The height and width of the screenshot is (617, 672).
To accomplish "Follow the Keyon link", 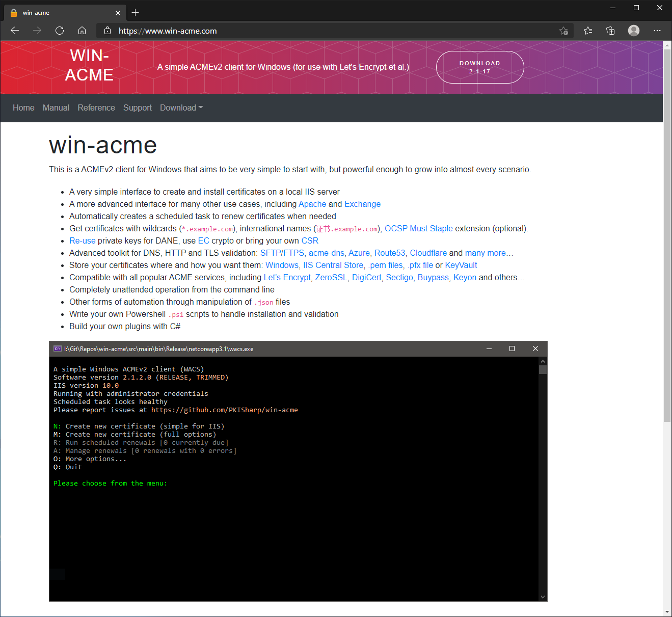I will (465, 277).
